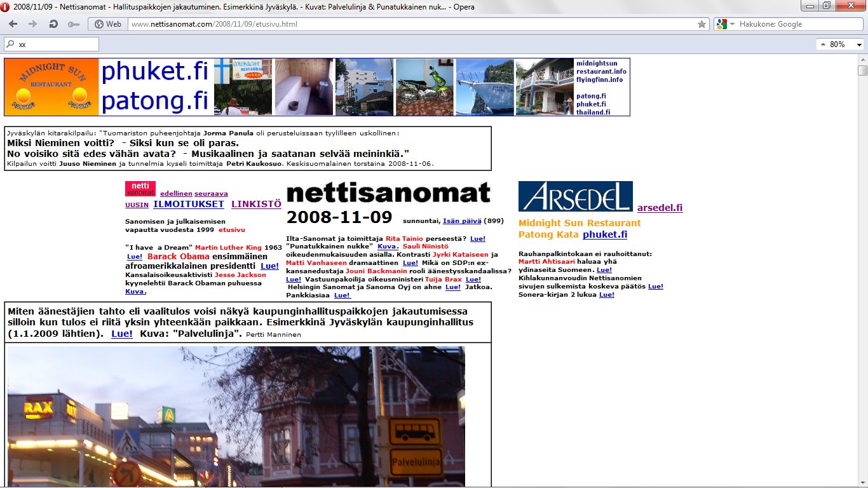Click the vertical scrollbar up arrow

point(862,58)
